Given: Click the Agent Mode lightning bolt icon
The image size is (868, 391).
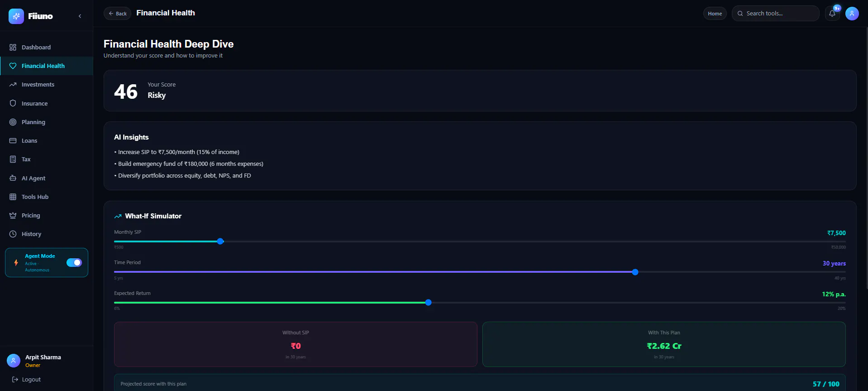Looking at the screenshot, I should click(16, 263).
